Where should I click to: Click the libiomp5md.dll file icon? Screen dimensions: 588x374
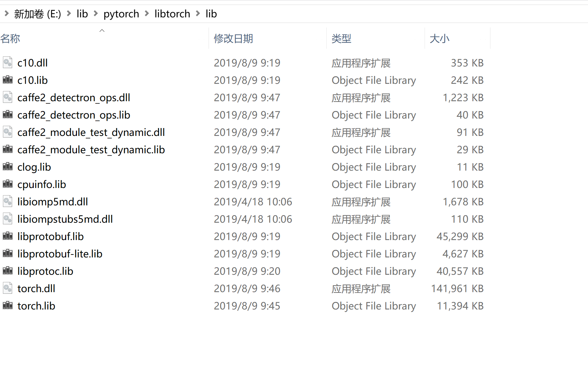click(8, 201)
